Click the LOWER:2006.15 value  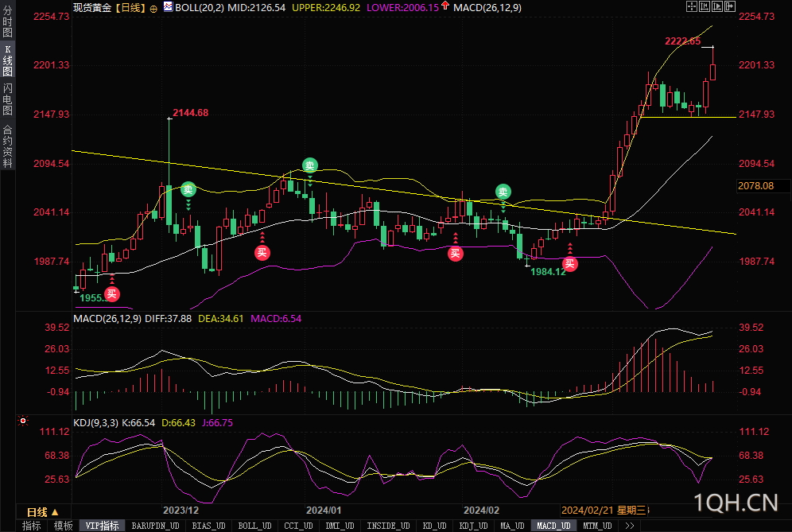pos(402,8)
